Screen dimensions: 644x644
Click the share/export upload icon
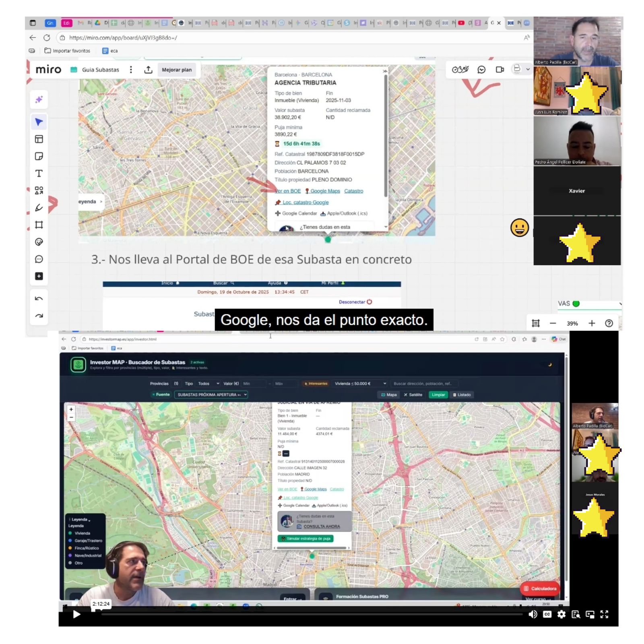pyautogui.click(x=148, y=70)
